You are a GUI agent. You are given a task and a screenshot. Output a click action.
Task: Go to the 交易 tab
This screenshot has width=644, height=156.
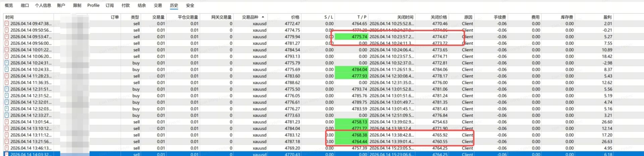pyautogui.click(x=158, y=5)
